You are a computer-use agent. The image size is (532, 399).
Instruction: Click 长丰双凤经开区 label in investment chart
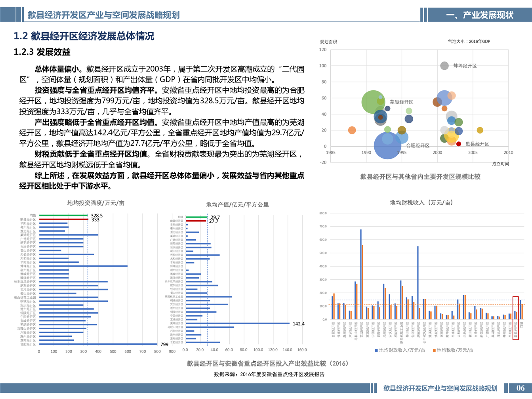[x=25, y=282]
